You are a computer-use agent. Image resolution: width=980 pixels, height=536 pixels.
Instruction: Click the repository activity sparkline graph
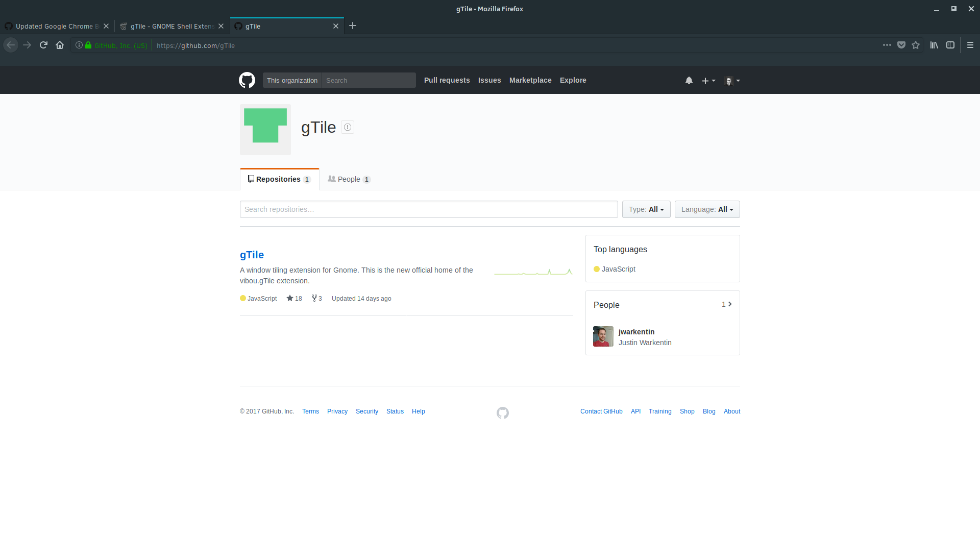533,272
